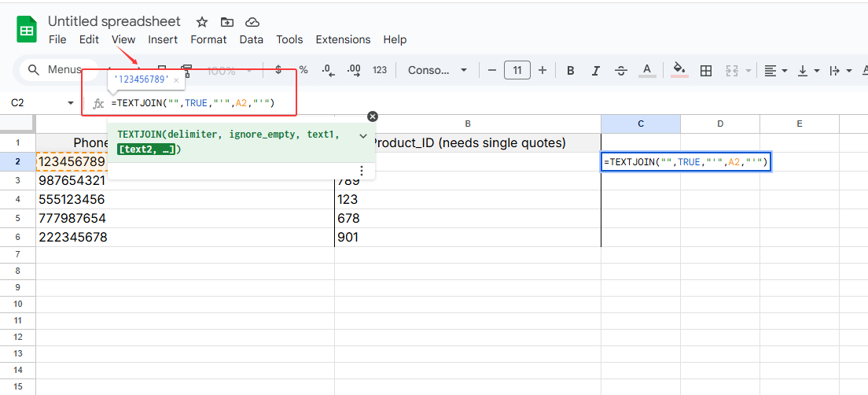This screenshot has height=395, width=868.
Task: Open the Extensions menu
Action: pos(343,39)
